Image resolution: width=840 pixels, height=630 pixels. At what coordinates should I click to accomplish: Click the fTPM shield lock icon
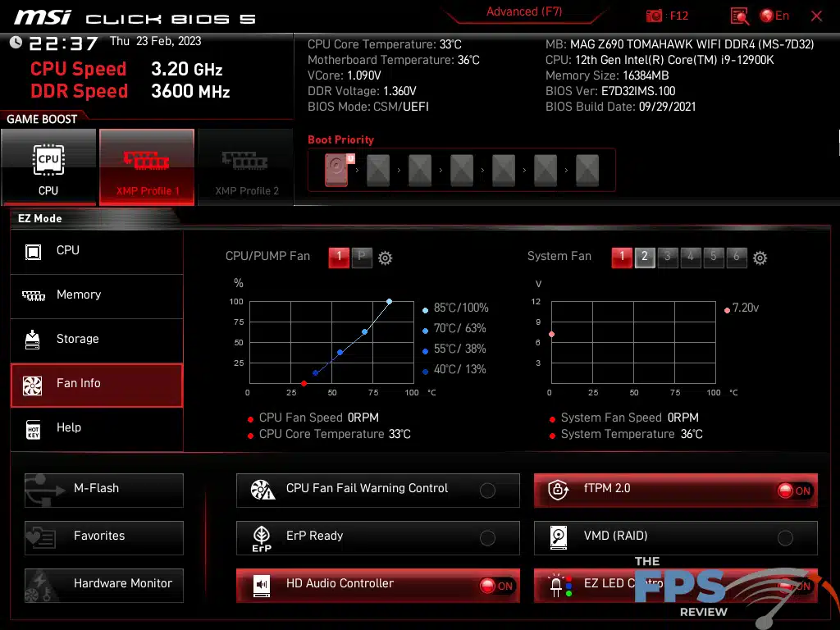[x=558, y=490]
